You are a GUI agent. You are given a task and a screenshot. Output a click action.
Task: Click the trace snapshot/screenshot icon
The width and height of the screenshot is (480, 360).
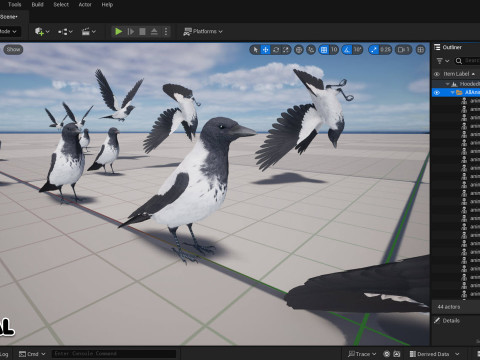click(x=397, y=354)
